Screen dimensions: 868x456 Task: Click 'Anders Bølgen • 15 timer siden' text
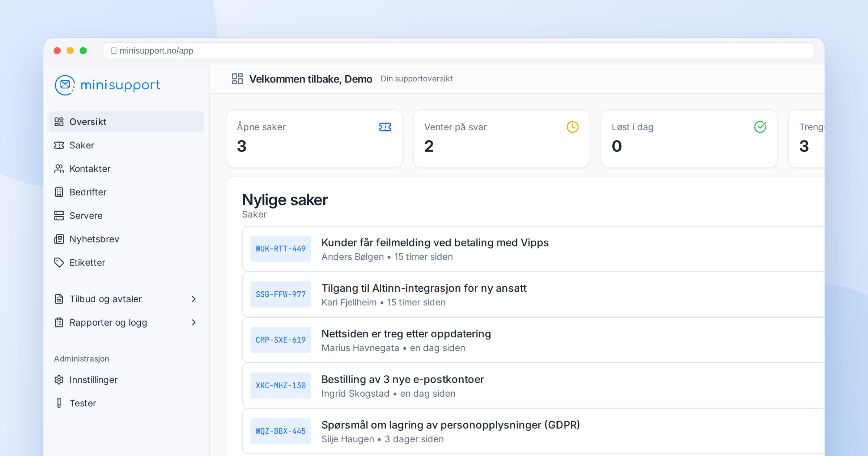tap(387, 257)
